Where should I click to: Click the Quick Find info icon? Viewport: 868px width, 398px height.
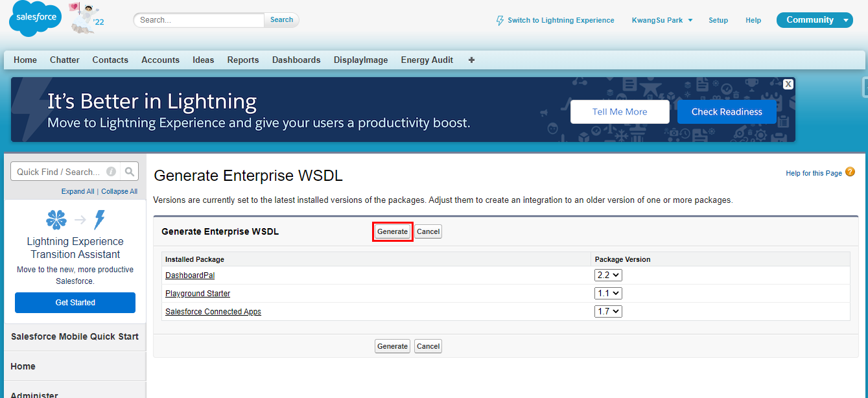click(x=111, y=172)
